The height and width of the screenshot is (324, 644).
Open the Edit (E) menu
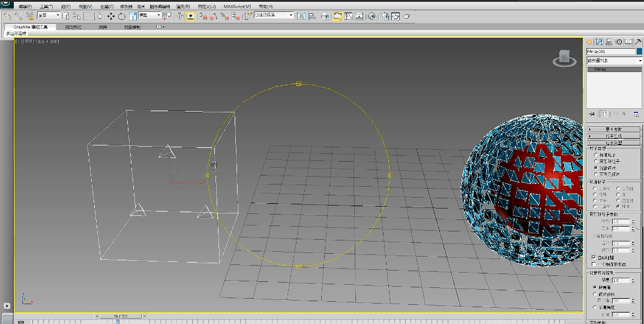[25, 7]
